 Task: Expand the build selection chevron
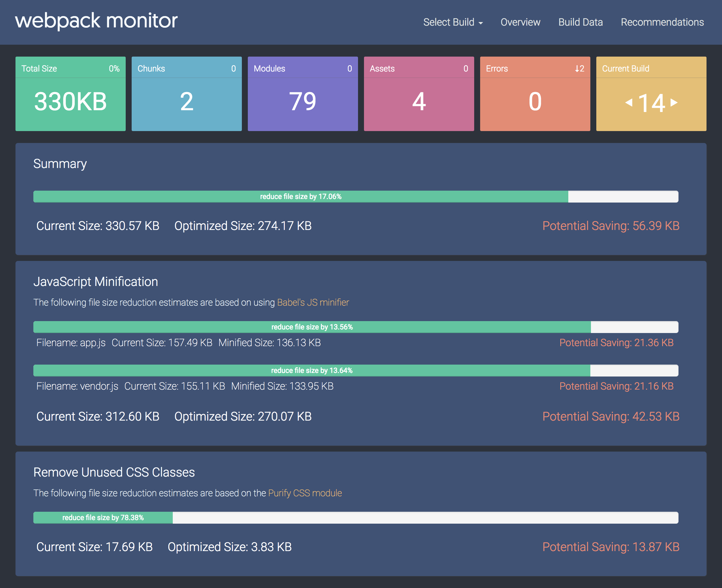[x=481, y=23]
